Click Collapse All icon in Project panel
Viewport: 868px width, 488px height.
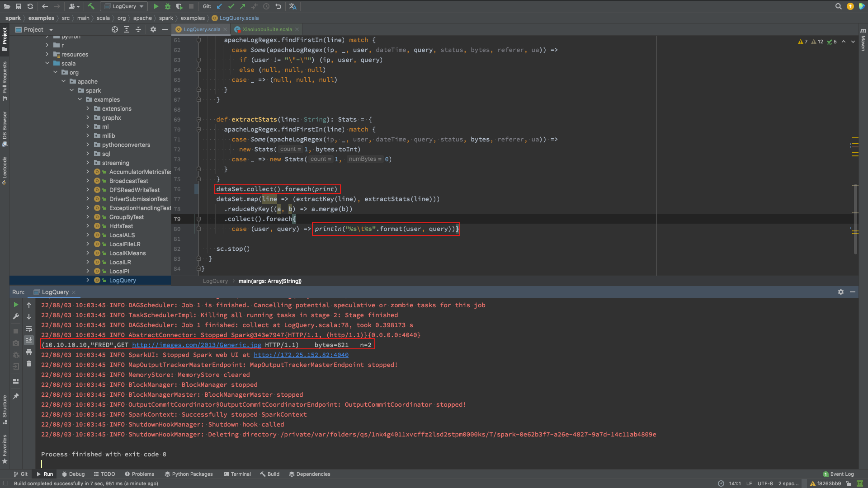(x=138, y=29)
